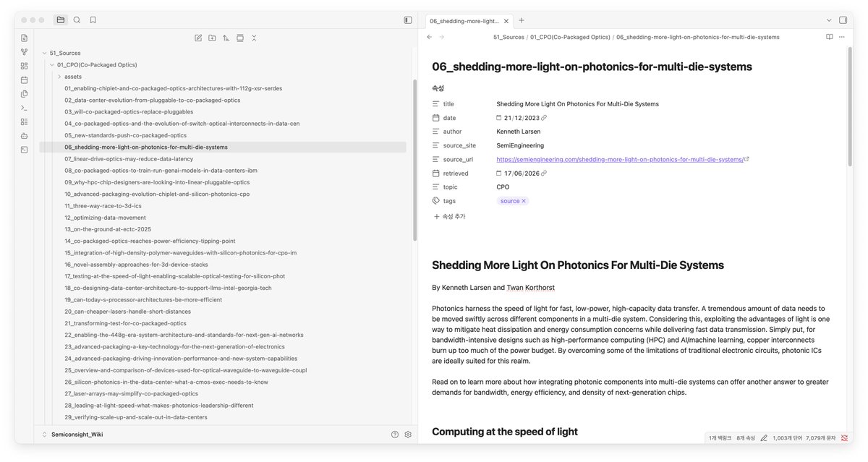
Task: Open the semiengineering.com source URL link
Action: [x=620, y=159]
